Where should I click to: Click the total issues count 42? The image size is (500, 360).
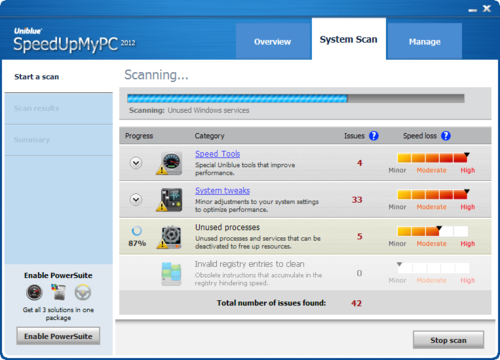click(x=356, y=303)
